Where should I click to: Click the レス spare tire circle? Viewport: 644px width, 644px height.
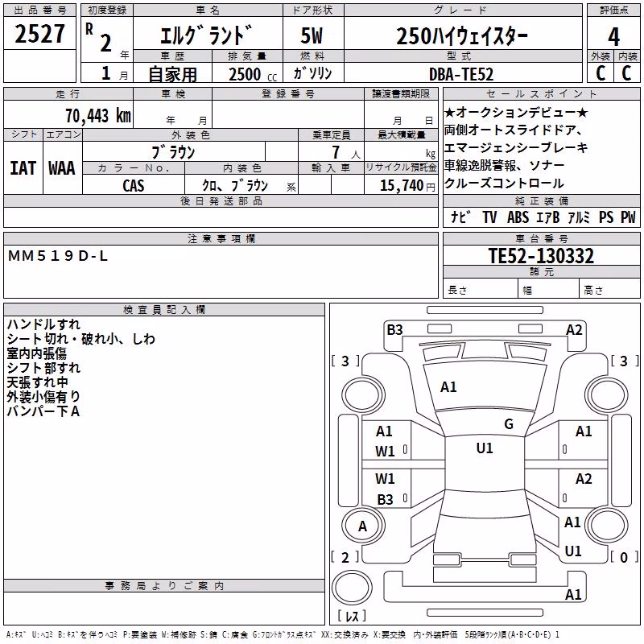point(352,588)
